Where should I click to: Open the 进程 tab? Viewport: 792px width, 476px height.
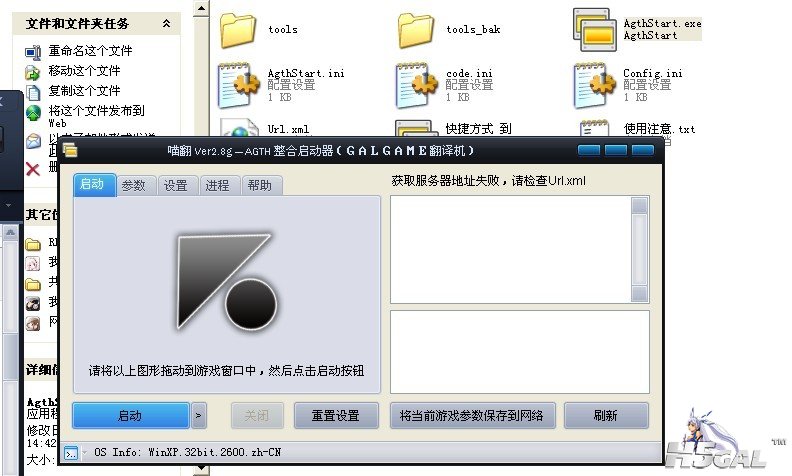(217, 185)
